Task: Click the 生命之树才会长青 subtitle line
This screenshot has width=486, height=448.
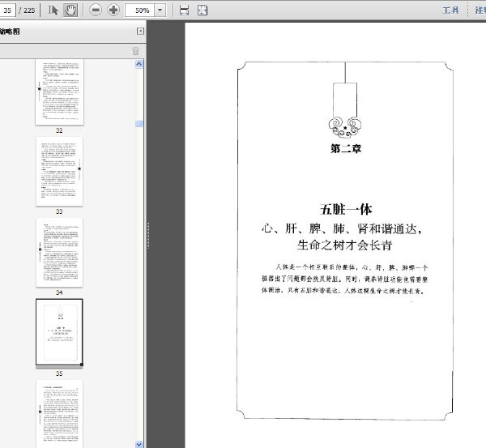Action: pos(345,245)
